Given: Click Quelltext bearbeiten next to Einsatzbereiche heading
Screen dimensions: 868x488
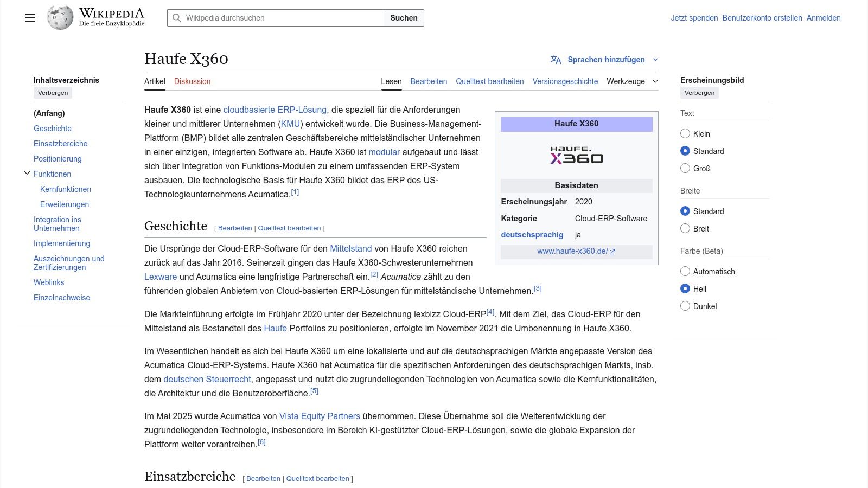Looking at the screenshot, I should 318,479.
